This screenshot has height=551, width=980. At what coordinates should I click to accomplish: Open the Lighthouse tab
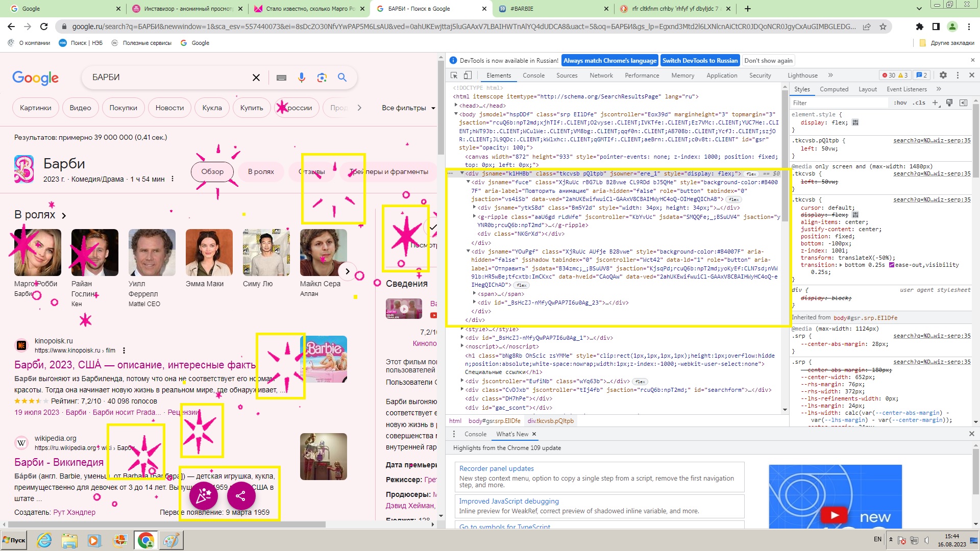802,76
